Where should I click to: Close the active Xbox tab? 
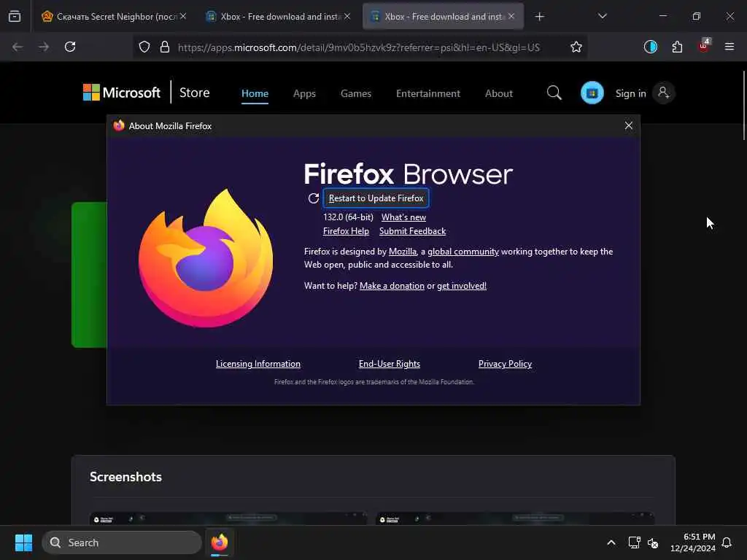511,16
